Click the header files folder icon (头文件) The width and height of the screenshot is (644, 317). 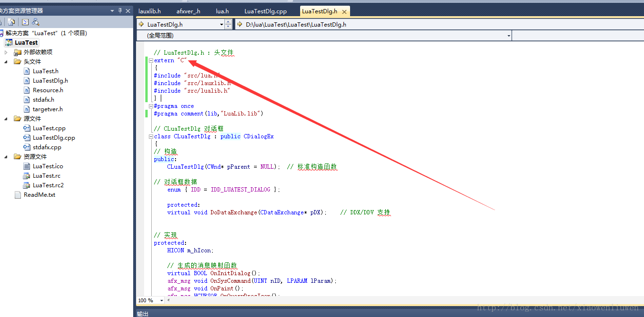click(x=18, y=61)
